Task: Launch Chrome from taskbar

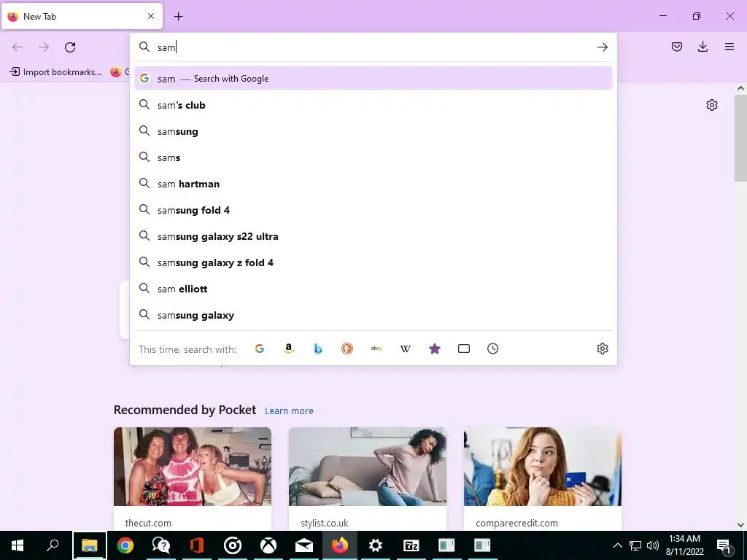Action: (125, 545)
